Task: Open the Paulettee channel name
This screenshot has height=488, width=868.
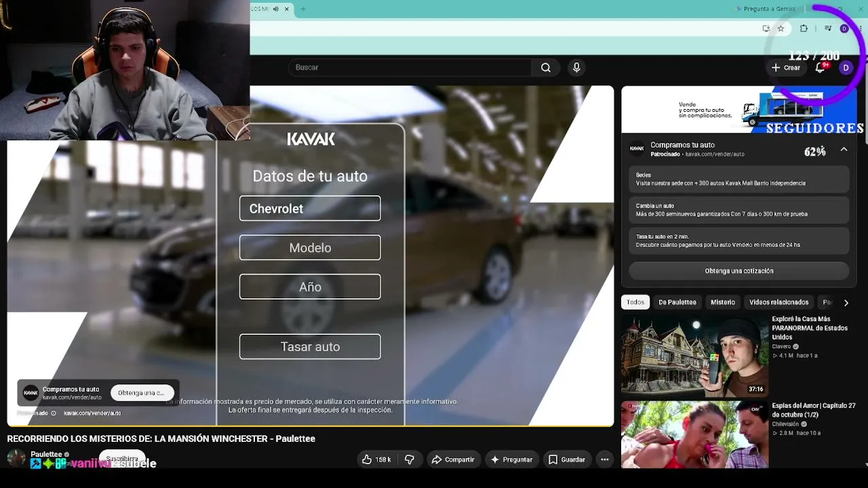Action: [x=46, y=454]
